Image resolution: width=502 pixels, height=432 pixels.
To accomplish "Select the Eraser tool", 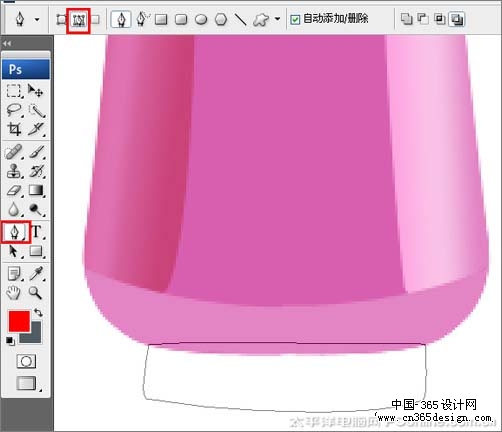I will [14, 191].
